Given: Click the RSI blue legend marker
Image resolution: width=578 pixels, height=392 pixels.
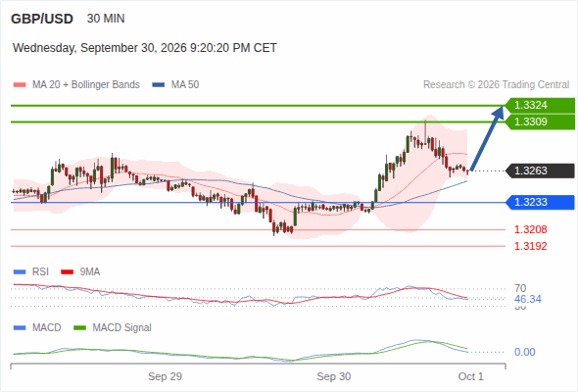Looking at the screenshot, I should coord(20,272).
